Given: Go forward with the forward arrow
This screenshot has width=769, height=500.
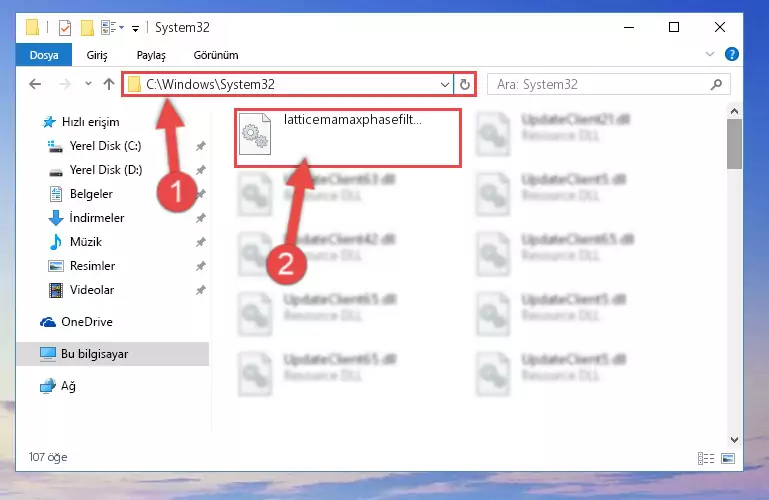Looking at the screenshot, I should pyautogui.click(x=65, y=84).
